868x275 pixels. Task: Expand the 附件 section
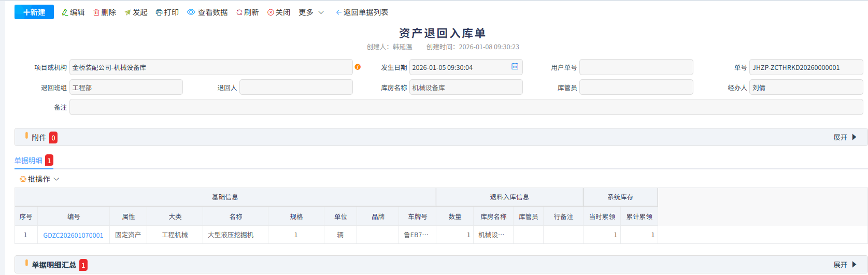[x=845, y=137]
